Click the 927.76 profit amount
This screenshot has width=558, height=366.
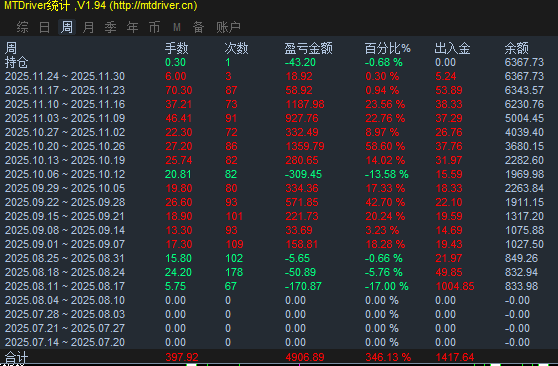tap(302, 118)
